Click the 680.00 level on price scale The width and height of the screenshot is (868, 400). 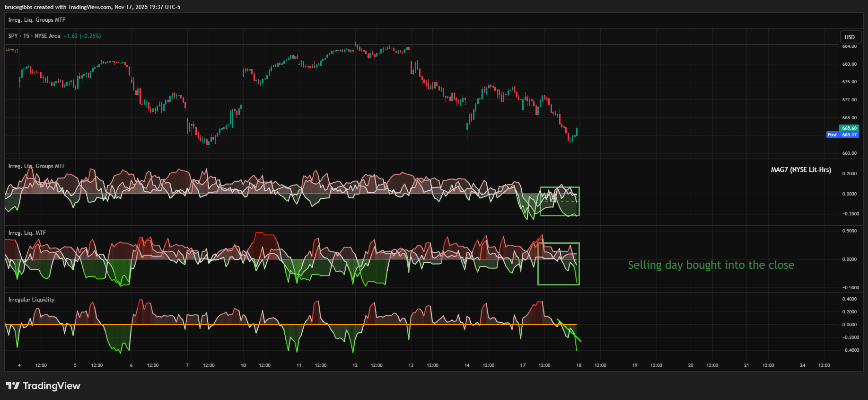pyautogui.click(x=849, y=64)
